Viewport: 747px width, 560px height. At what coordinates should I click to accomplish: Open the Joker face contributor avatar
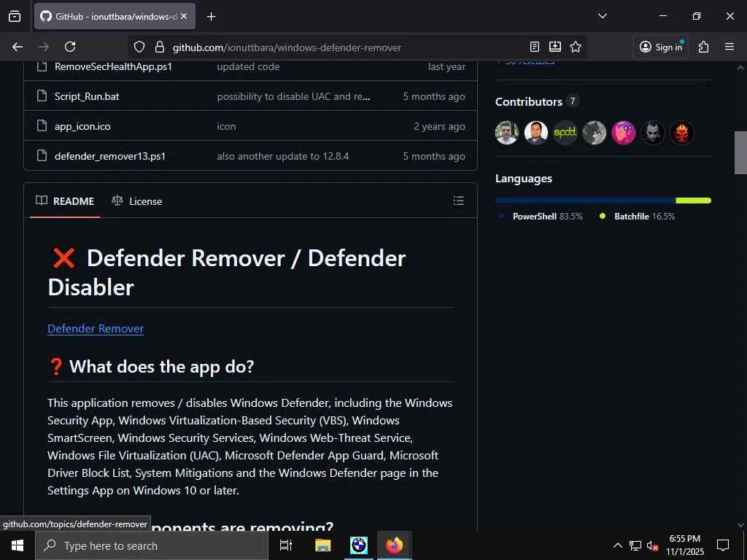pos(653,133)
